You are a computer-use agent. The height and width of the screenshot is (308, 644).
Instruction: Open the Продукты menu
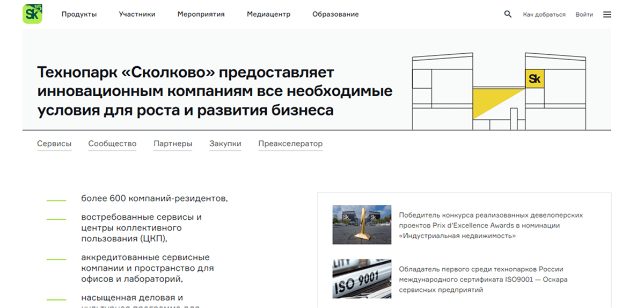[x=79, y=15]
